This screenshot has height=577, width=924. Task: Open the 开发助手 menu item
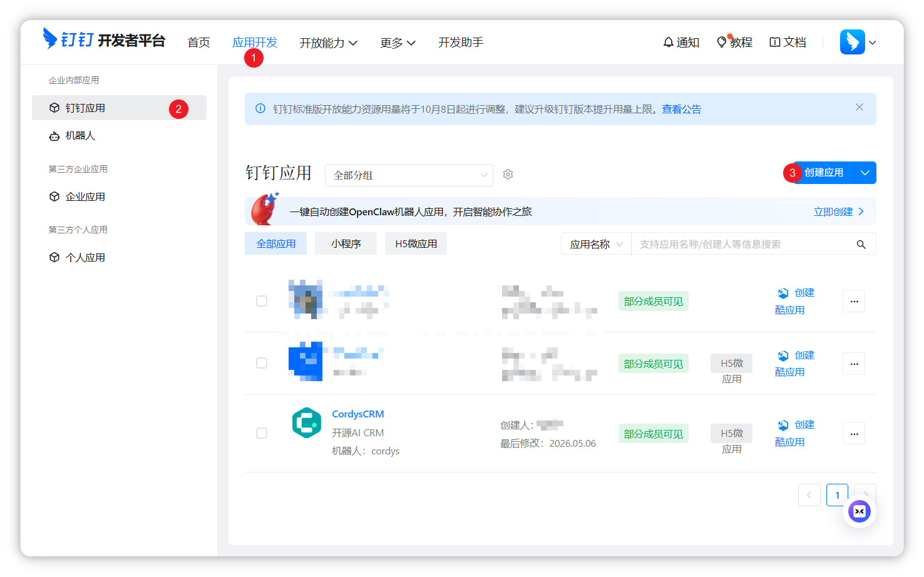(461, 43)
